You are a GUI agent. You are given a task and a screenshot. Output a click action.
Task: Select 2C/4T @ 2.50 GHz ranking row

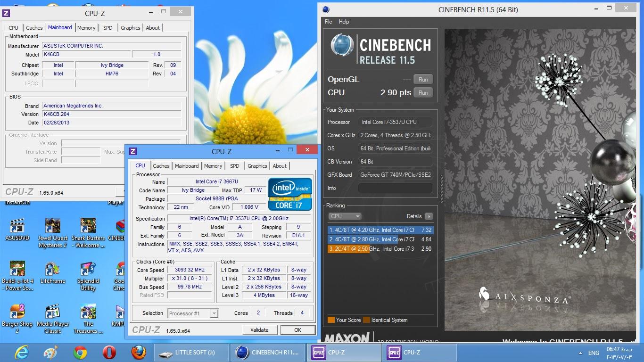click(x=380, y=249)
